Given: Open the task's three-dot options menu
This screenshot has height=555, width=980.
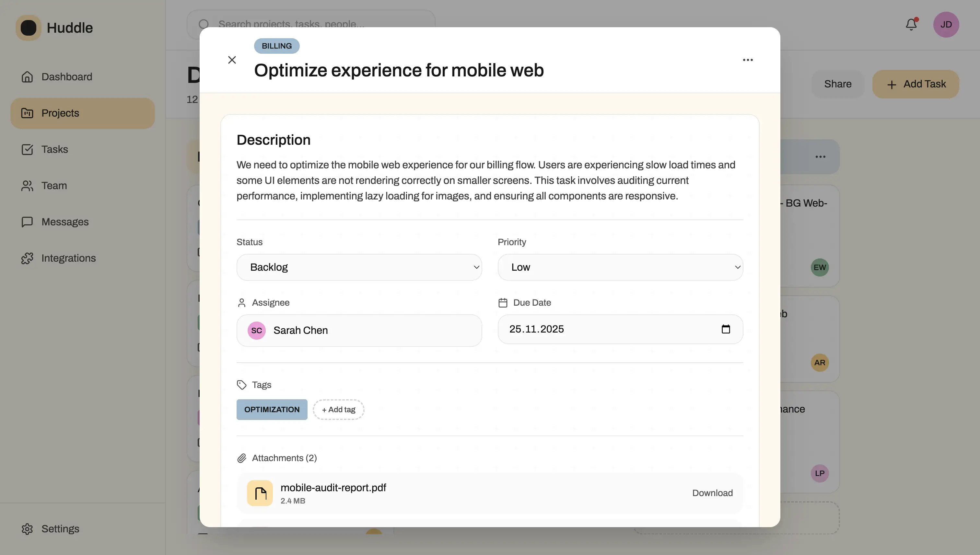Looking at the screenshot, I should click(747, 60).
